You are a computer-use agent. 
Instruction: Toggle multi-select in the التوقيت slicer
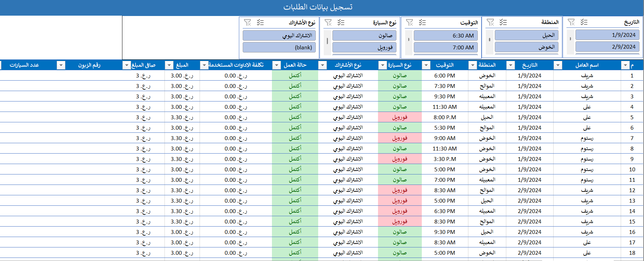(422, 23)
